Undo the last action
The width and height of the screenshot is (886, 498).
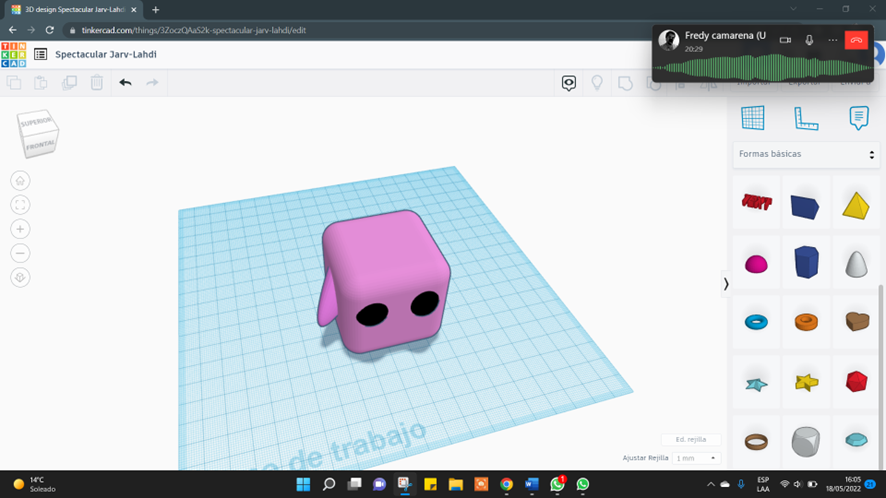[x=125, y=83]
